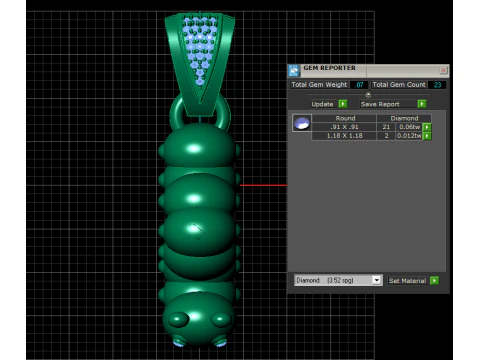Click the Total Gem Count value field

tap(437, 85)
